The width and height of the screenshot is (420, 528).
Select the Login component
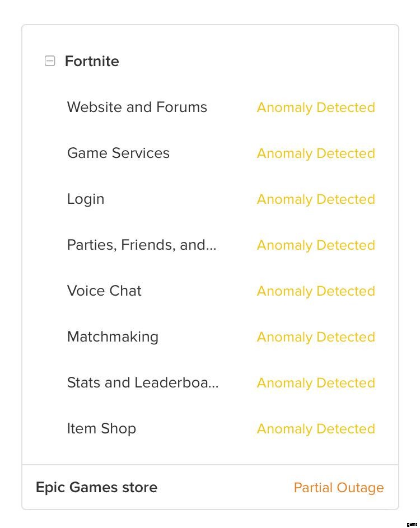(86, 199)
